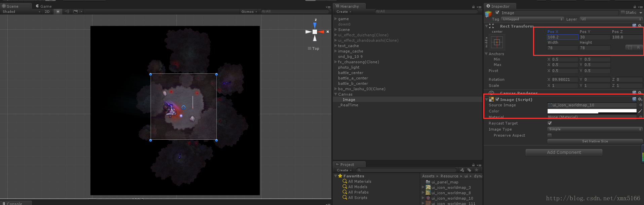Screen dimensions: 644x205
Task: Toggle Preserve Aspect checkbox
Action: pos(550,135)
